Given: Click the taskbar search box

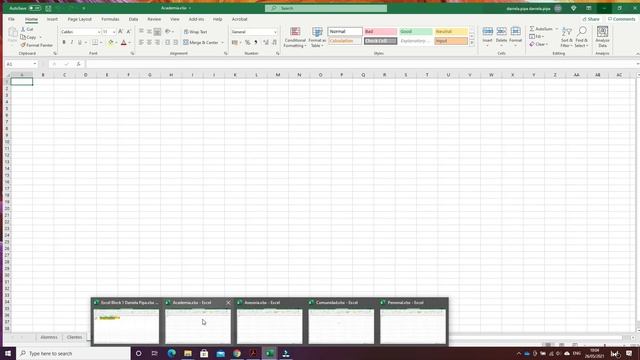Looking at the screenshot, I should coord(73,353).
